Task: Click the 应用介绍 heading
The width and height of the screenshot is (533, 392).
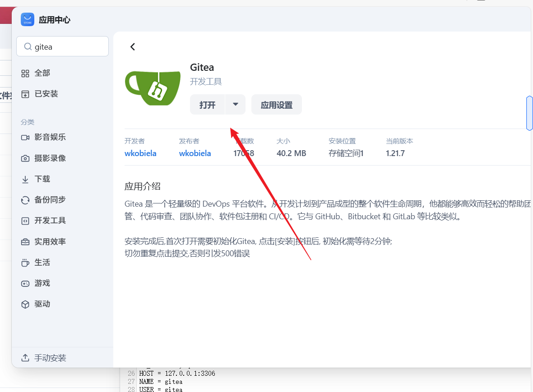Action: [x=143, y=186]
